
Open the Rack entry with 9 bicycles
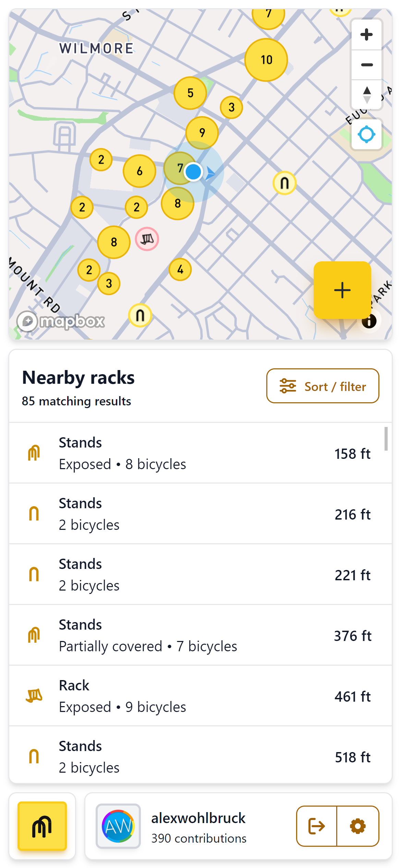tap(200, 696)
